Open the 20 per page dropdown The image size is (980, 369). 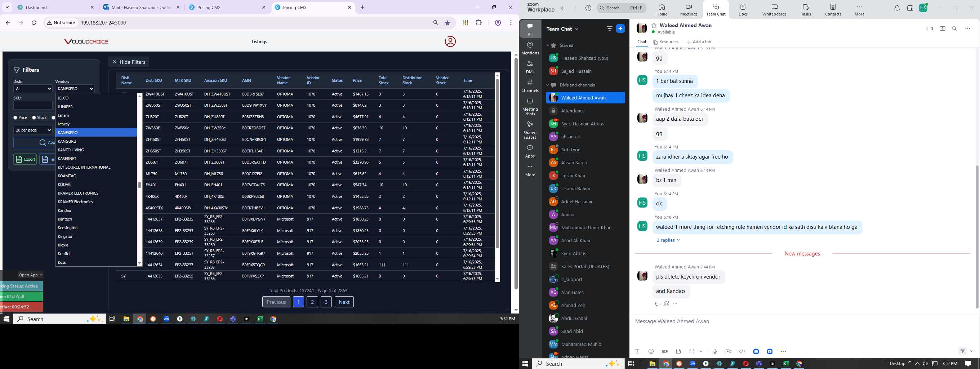(x=33, y=130)
